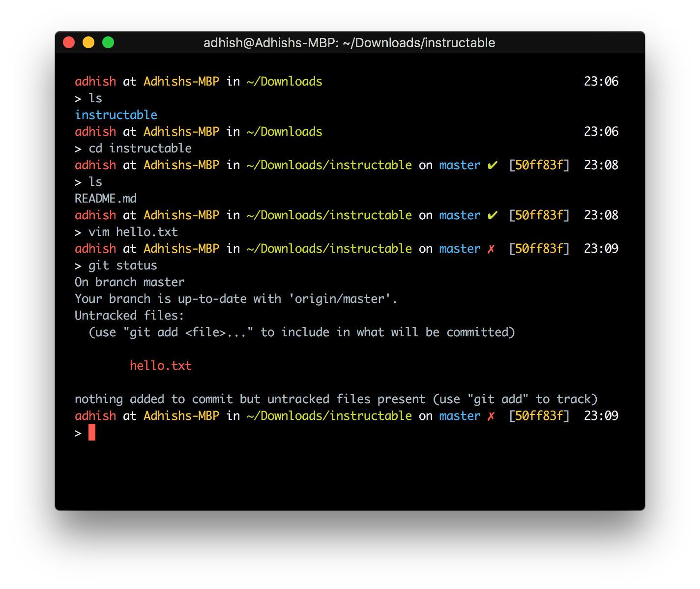700x589 pixels.
Task: Toggle selection of hello.txt untracked file
Action: pos(161,365)
